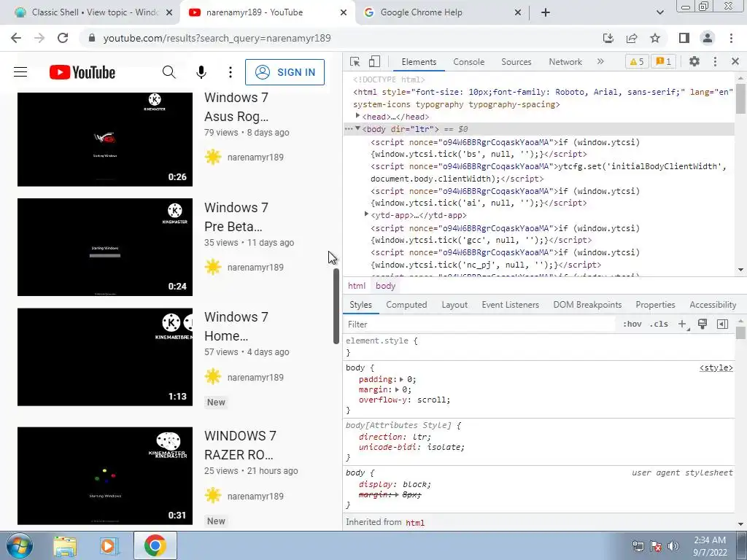Toggle Chrome side panel
The height and width of the screenshot is (560, 747).
point(684,38)
